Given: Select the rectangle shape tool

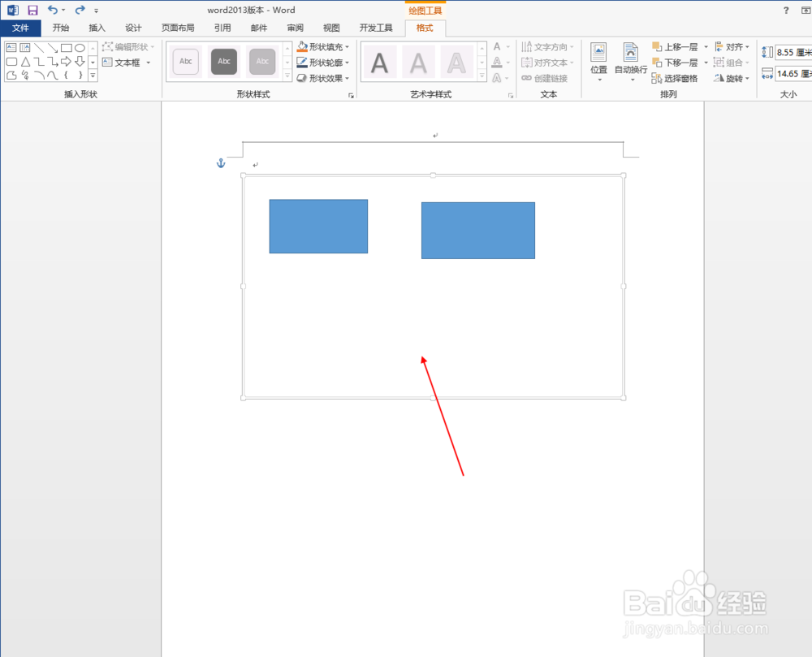Looking at the screenshot, I should pyautogui.click(x=65, y=47).
